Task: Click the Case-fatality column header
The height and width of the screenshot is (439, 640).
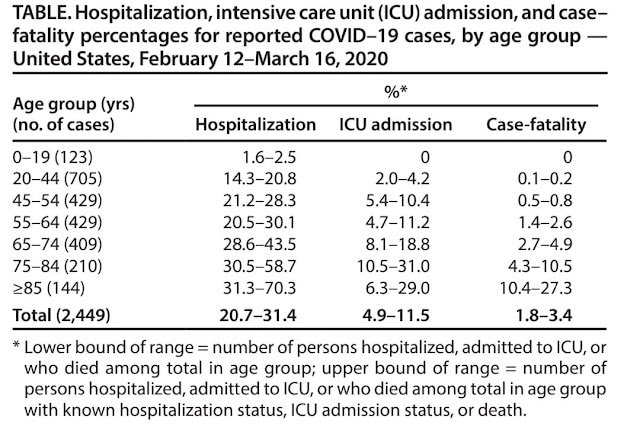Action: [536, 124]
